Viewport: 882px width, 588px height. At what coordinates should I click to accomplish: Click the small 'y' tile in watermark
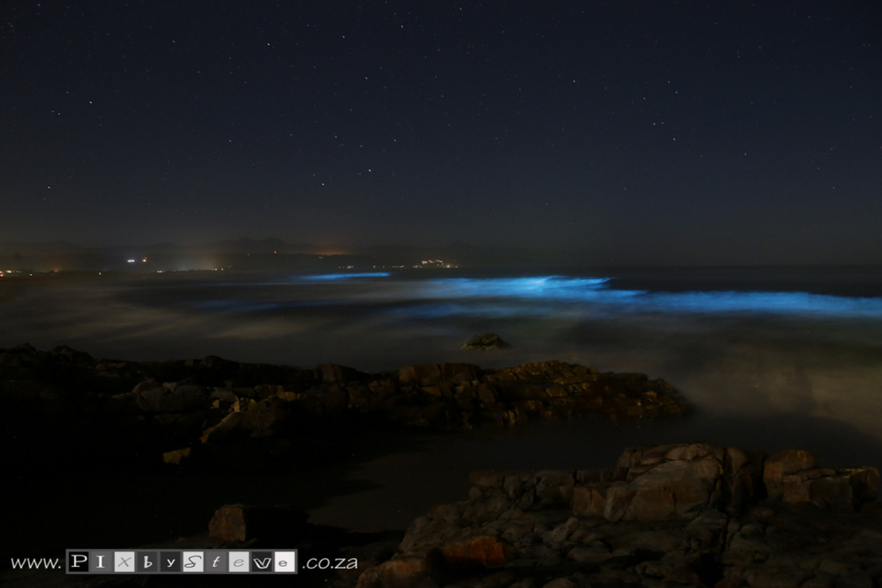click(171, 563)
